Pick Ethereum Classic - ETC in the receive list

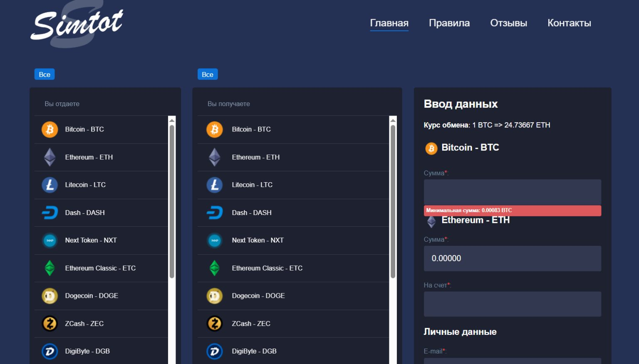(293, 268)
